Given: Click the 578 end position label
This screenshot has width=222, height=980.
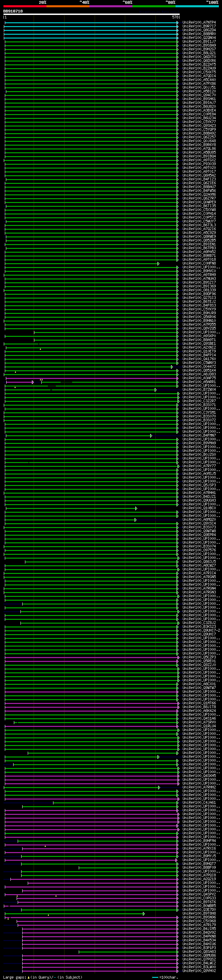Looking at the screenshot, I should click(x=175, y=17).
